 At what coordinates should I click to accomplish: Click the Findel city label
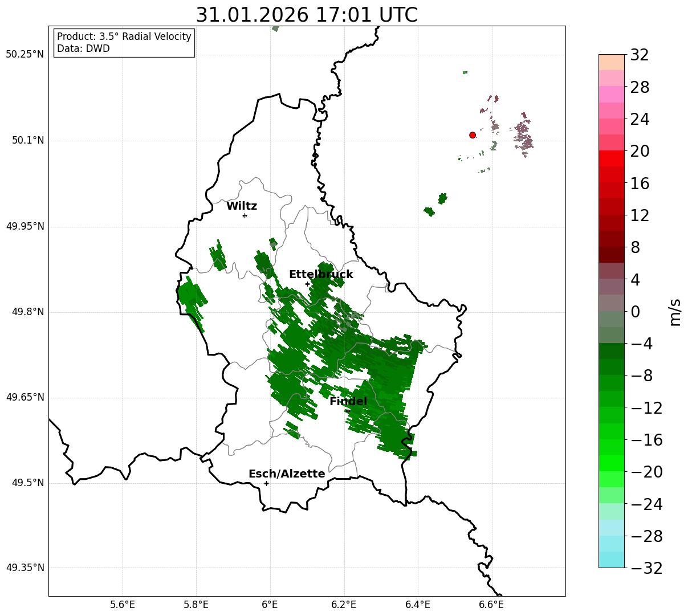coord(348,402)
